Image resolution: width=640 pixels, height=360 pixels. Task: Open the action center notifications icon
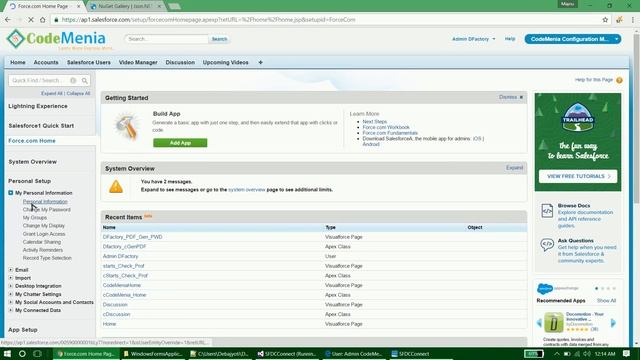pyautogui.click(x=627, y=354)
